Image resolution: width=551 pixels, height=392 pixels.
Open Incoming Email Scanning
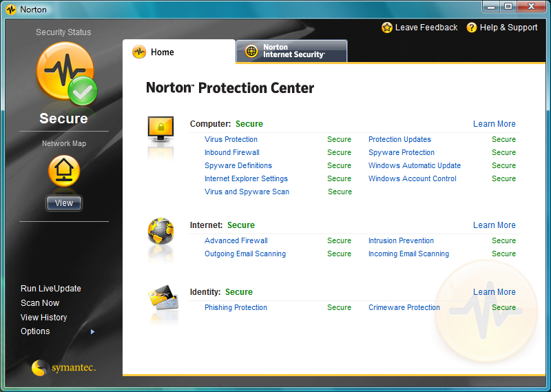408,254
